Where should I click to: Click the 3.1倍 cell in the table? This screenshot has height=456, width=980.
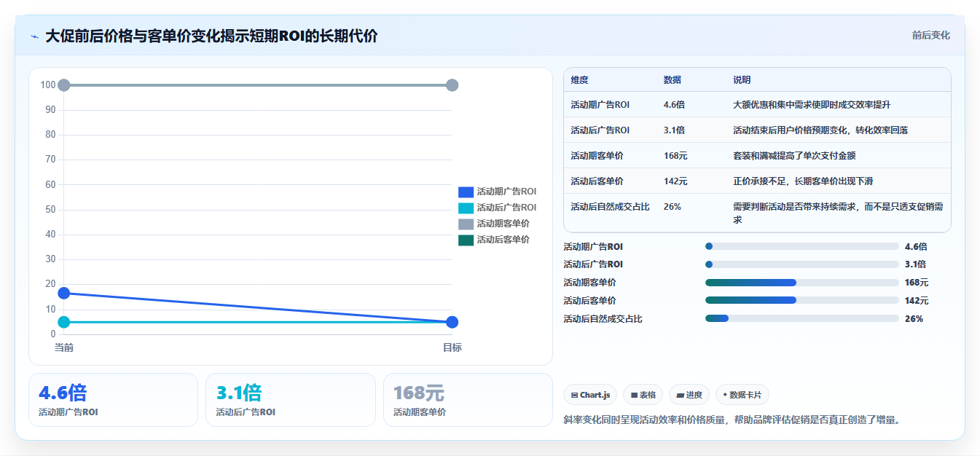tap(674, 130)
